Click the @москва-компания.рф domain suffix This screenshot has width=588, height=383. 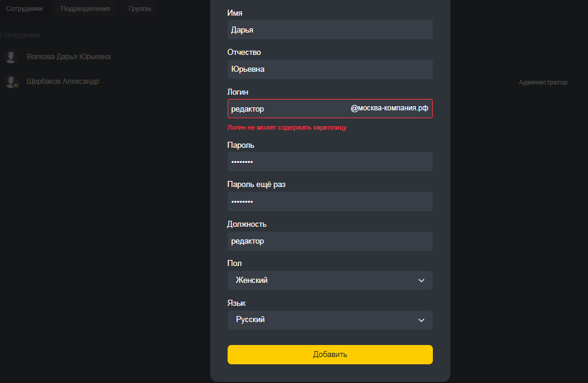point(389,109)
